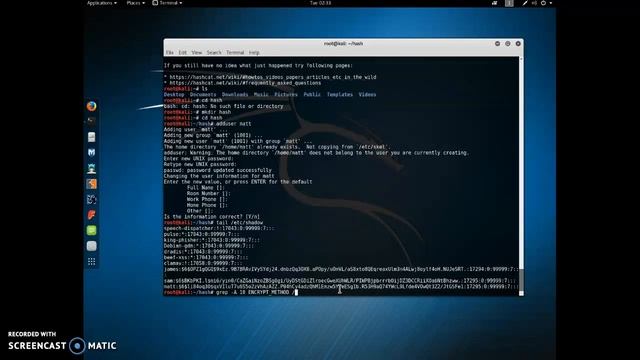Open the grey dock icon above the apps grid
The width and height of the screenshot is (640, 360).
point(91,246)
